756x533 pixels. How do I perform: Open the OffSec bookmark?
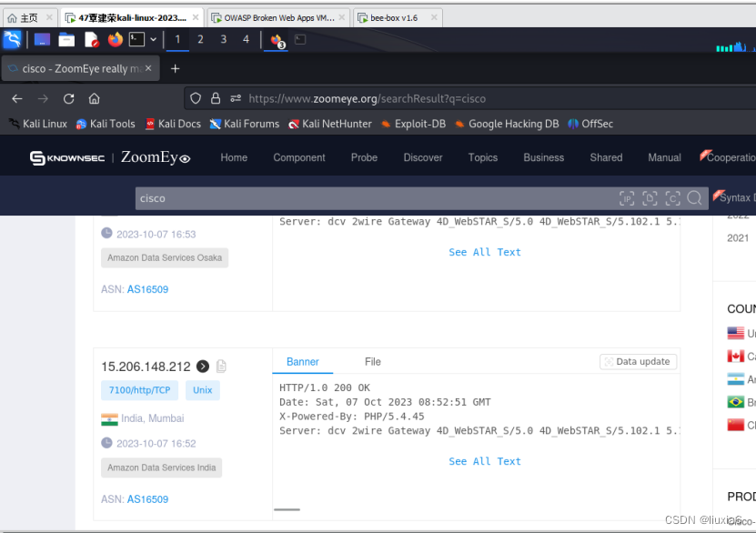[x=590, y=124]
